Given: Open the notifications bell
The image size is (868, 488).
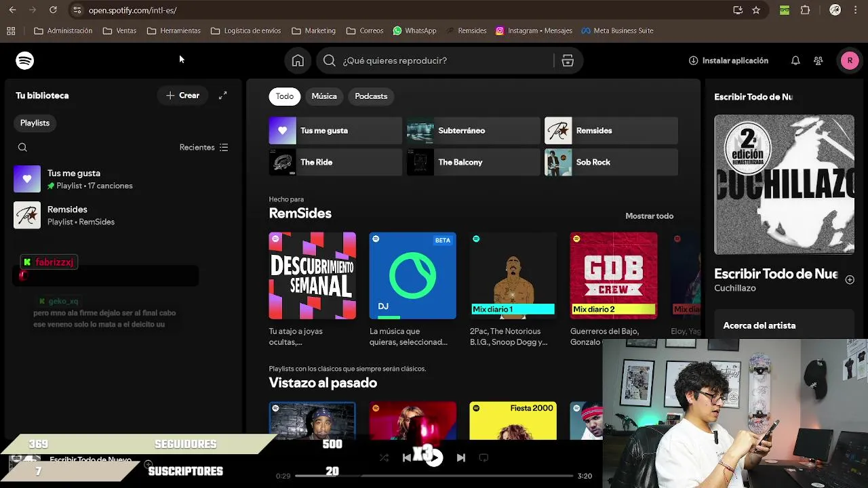Looking at the screenshot, I should pos(795,60).
